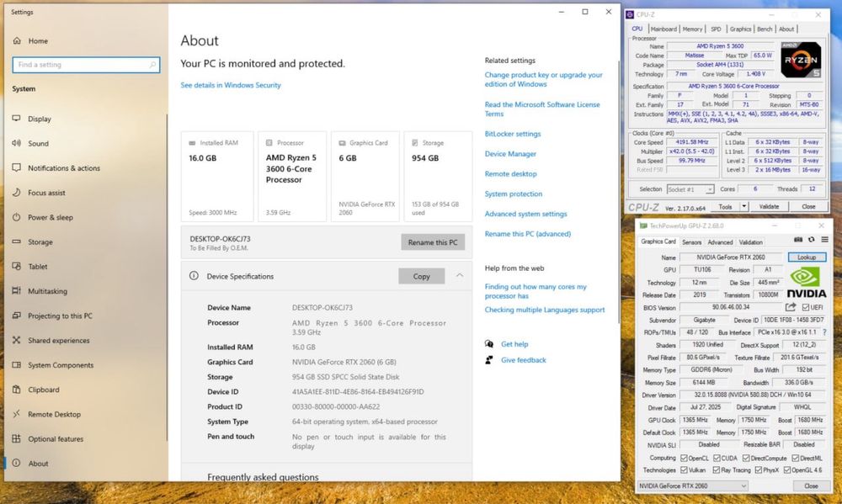Open the Validation tab in GPU-Z
Viewport: 842px width, 504px height.
pyautogui.click(x=751, y=242)
